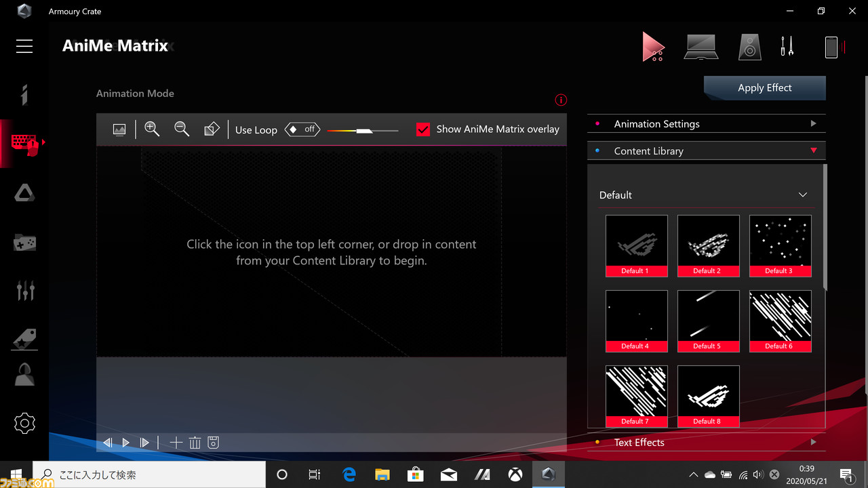The width and height of the screenshot is (868, 488).
Task: Select the Default 1 thumbnail
Action: point(636,246)
